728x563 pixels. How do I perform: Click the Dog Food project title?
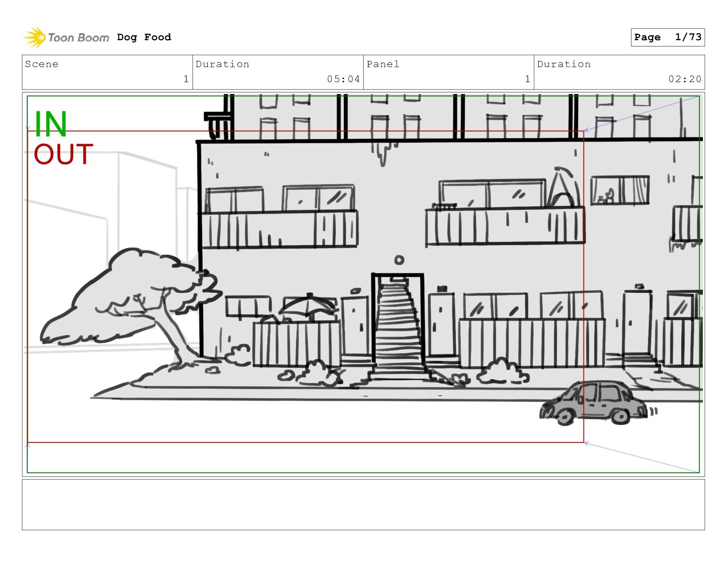click(144, 38)
